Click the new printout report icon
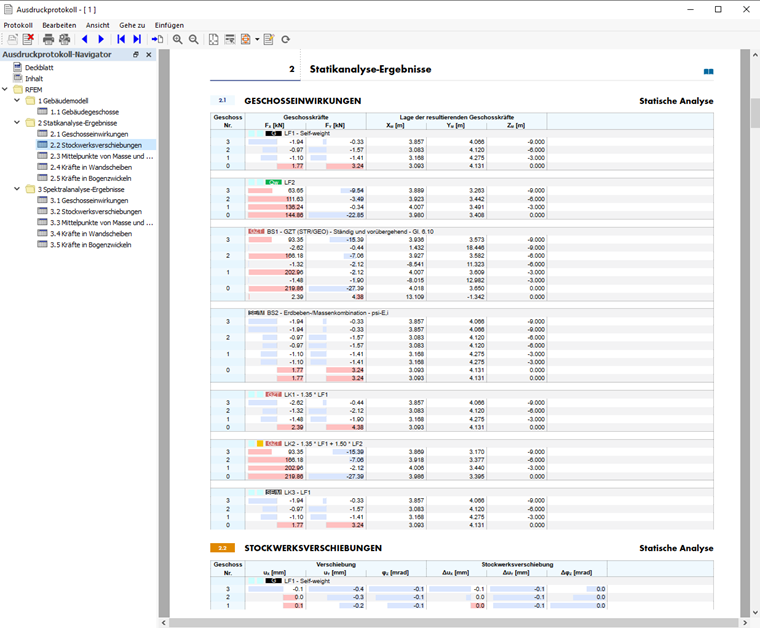 pyautogui.click(x=12, y=39)
